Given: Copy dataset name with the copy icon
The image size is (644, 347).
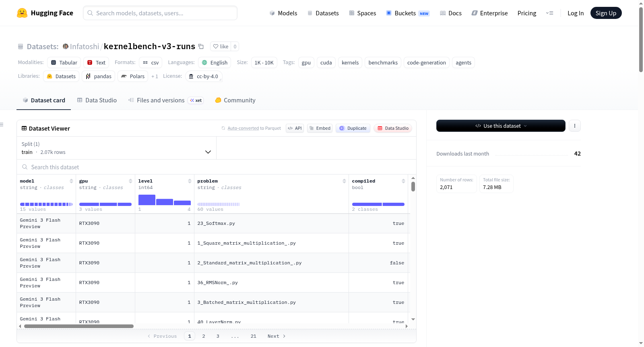Looking at the screenshot, I should (201, 46).
